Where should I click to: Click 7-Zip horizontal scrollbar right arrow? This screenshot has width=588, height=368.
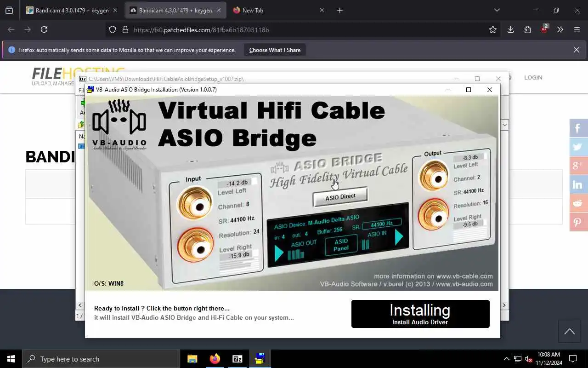click(504, 305)
